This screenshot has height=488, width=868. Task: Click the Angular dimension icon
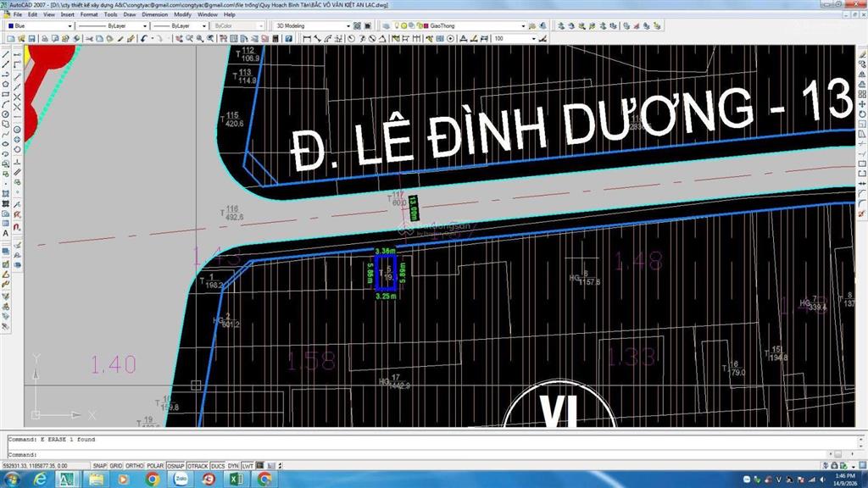pos(382,39)
